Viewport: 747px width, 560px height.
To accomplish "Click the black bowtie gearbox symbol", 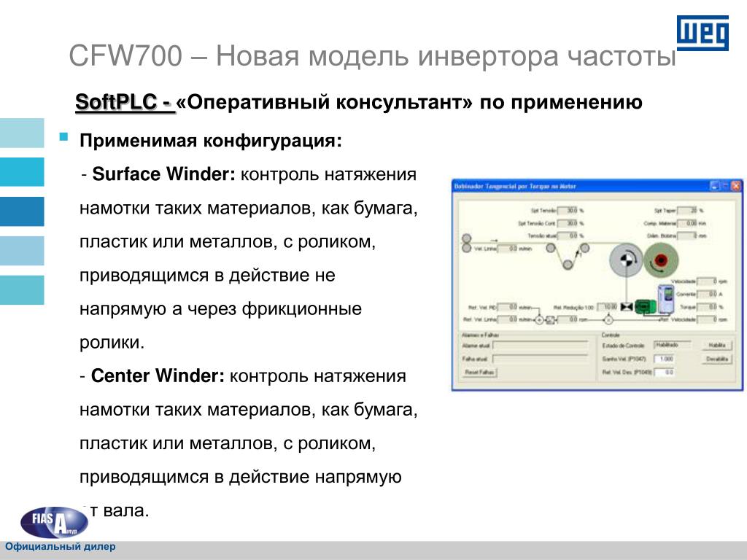I will (x=627, y=307).
